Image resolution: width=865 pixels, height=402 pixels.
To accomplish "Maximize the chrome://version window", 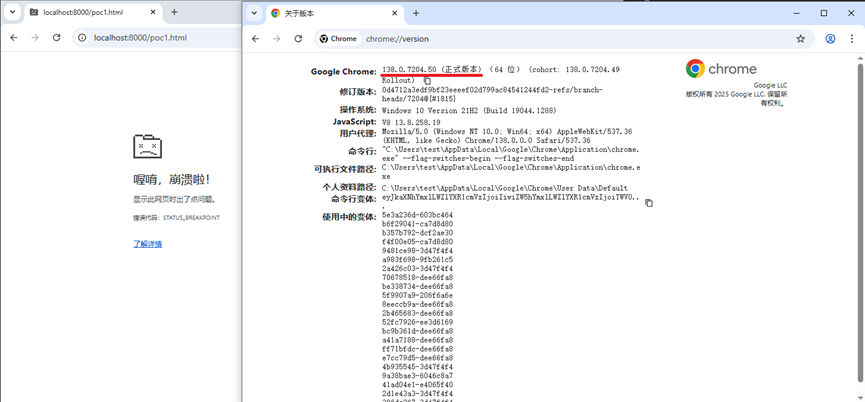I will tap(824, 13).
